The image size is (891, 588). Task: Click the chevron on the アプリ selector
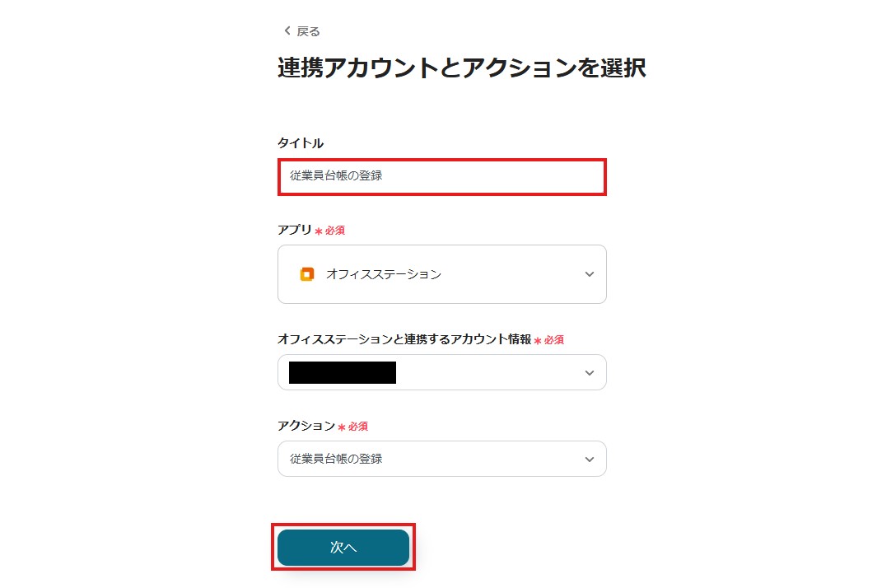pos(590,274)
